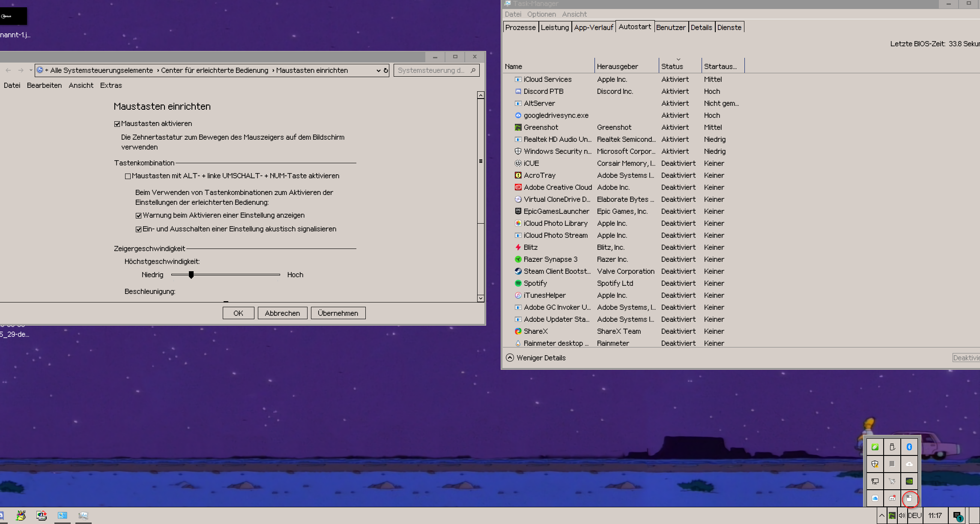The width and height of the screenshot is (980, 524).
Task: Click the Übernehmen button
Action: (x=338, y=313)
